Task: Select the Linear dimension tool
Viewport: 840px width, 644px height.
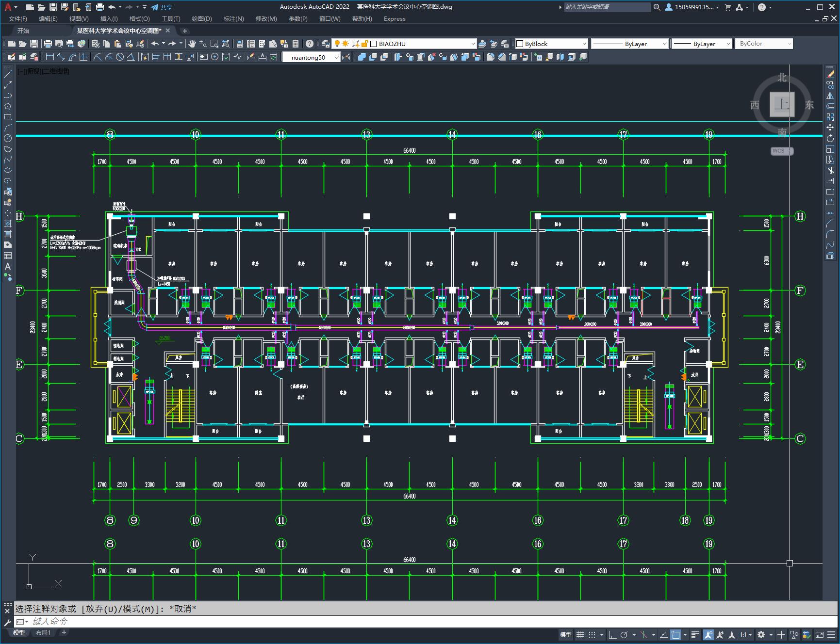Action: (49, 57)
